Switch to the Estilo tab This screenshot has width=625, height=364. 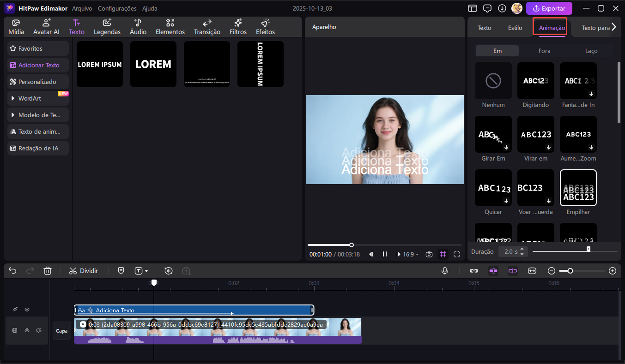coord(515,28)
